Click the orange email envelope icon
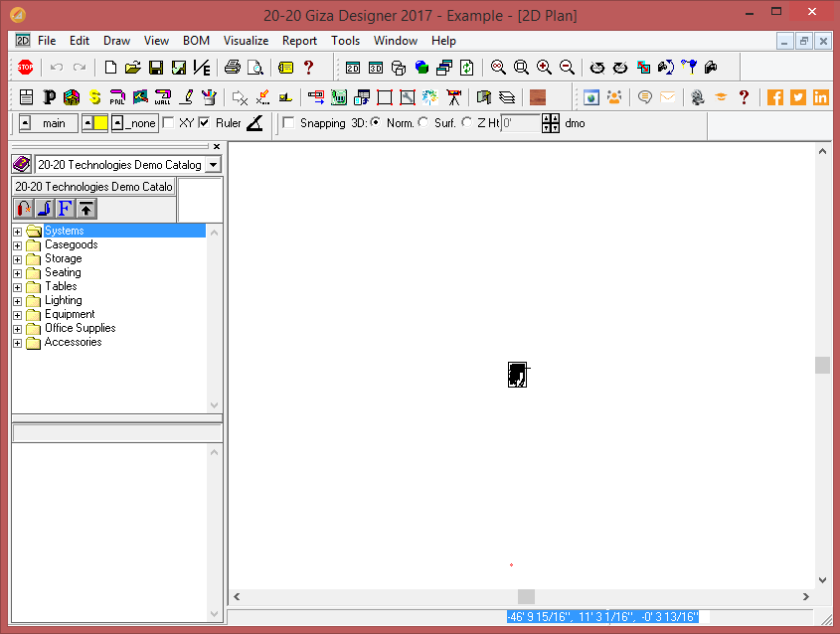 (667, 97)
